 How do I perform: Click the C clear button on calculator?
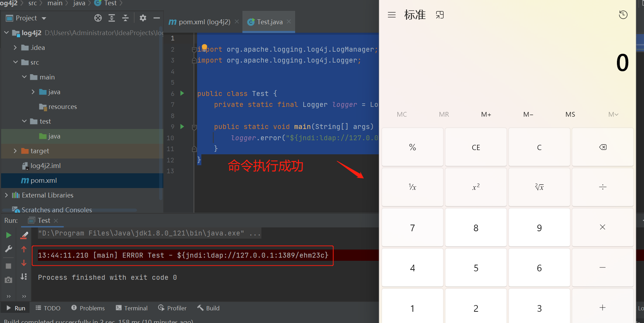539,147
